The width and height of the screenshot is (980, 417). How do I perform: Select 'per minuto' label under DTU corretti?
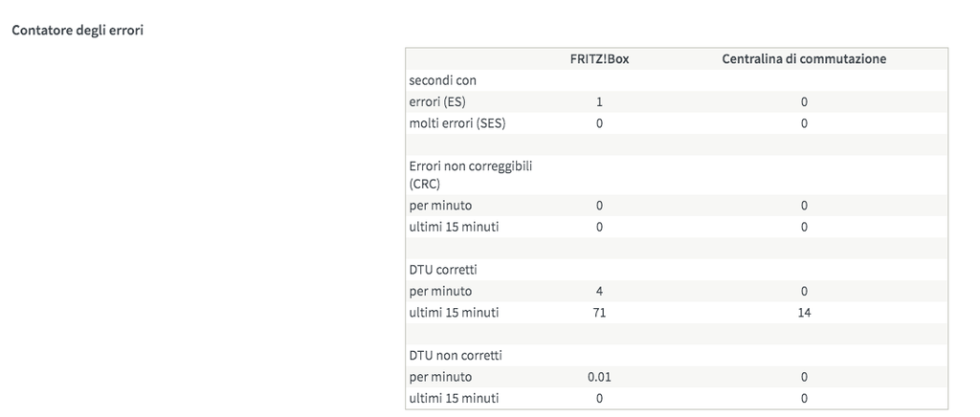click(440, 291)
